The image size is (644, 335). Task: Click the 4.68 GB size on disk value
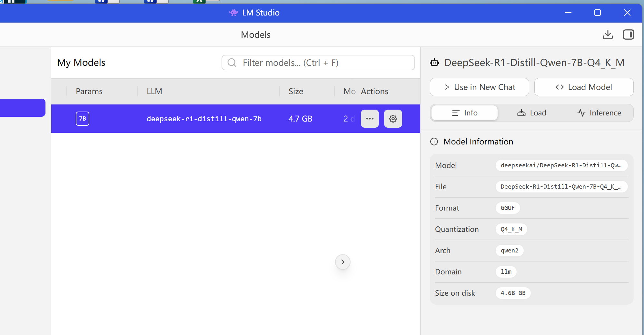513,293
